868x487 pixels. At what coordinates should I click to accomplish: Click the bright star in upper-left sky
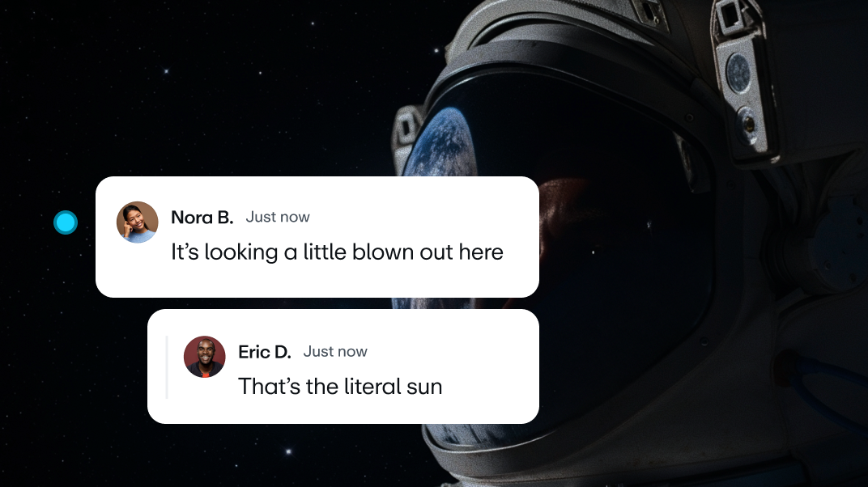coord(166,70)
